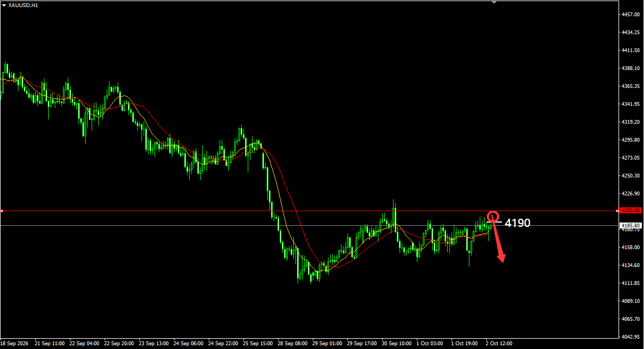
Task: Click the 4365.35 price scale value
Action: [630, 86]
